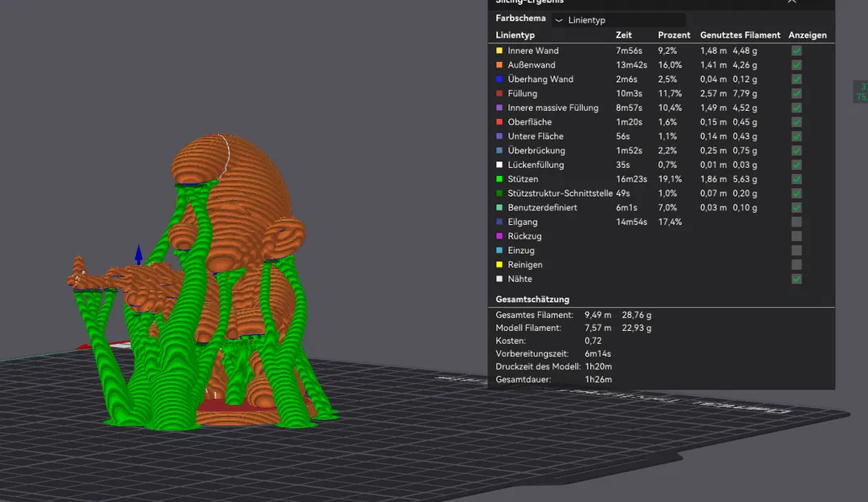This screenshot has height=502, width=868.
Task: Click the Linientyp column header
Action: [x=515, y=35]
